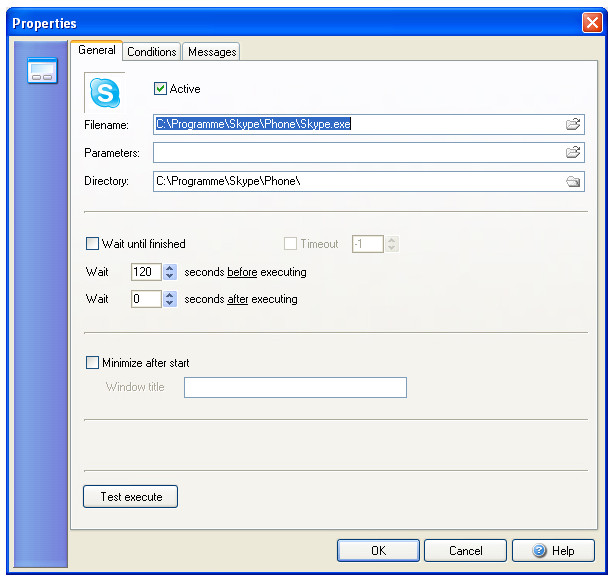This screenshot has width=613, height=581.
Task: Increase seconds before executing with up arrow
Action: click(x=169, y=268)
